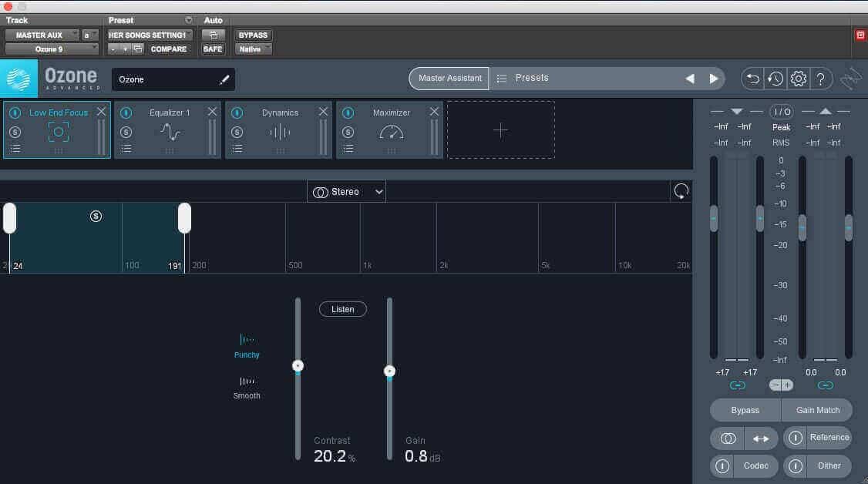Screen dimensions: 868x484
Task: Click the solo S icon in frequency band
Action: [x=96, y=217]
